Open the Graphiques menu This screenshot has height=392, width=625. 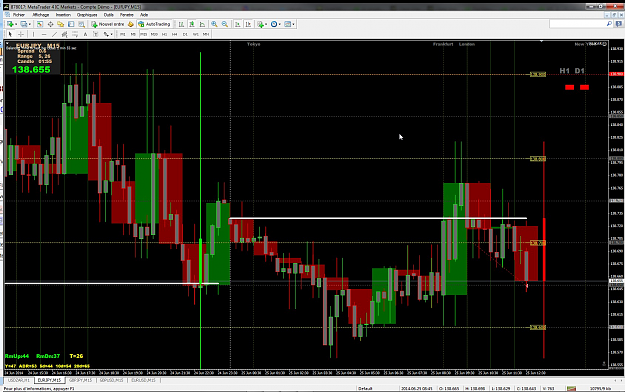[x=87, y=15]
